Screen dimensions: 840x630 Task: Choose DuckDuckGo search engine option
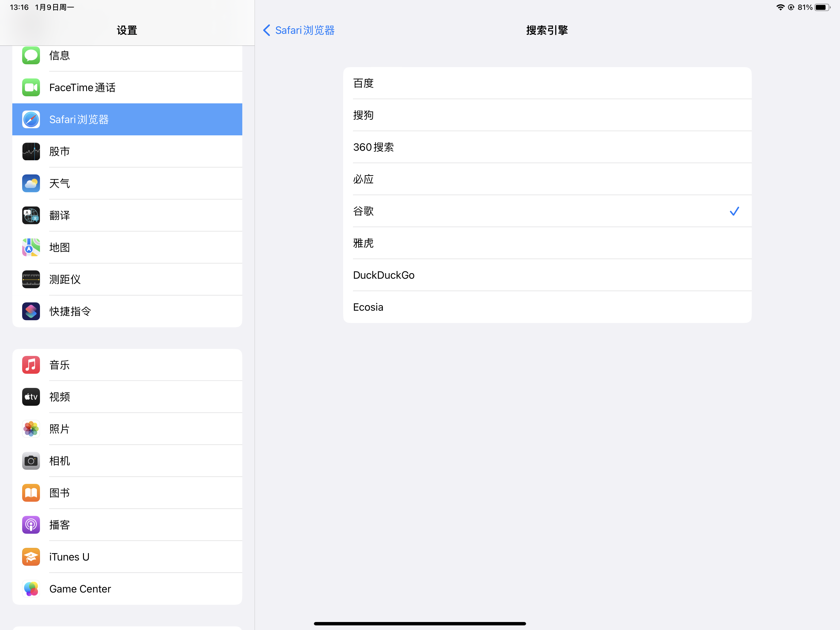tap(547, 275)
